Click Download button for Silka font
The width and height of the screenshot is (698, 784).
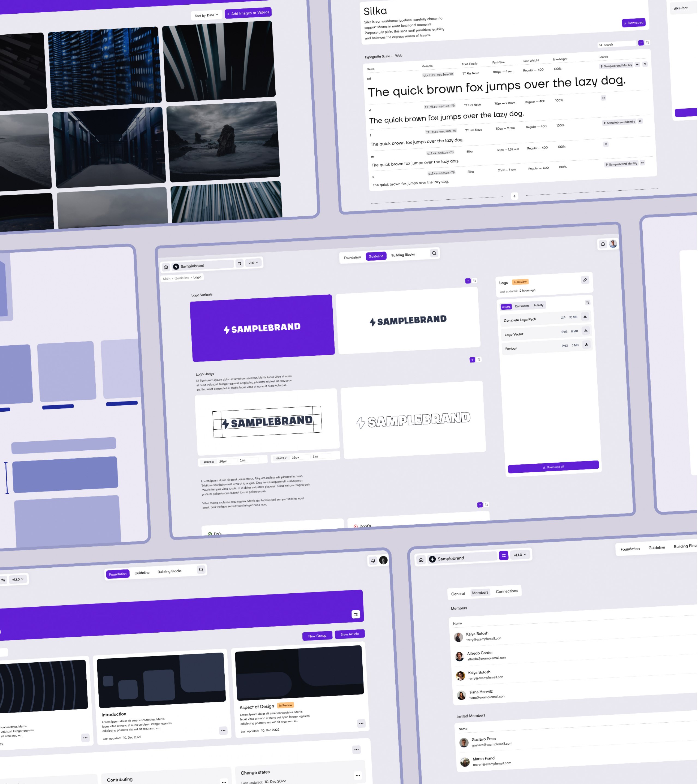point(634,23)
